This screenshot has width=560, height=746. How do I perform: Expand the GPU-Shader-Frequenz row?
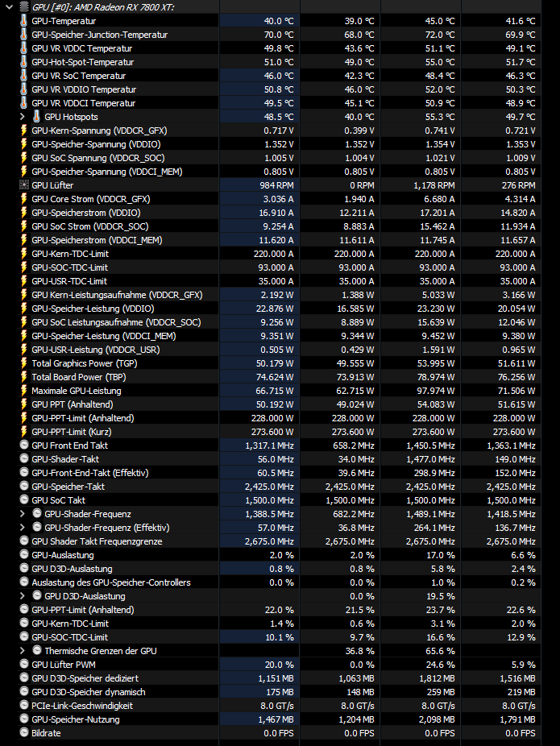point(22,514)
